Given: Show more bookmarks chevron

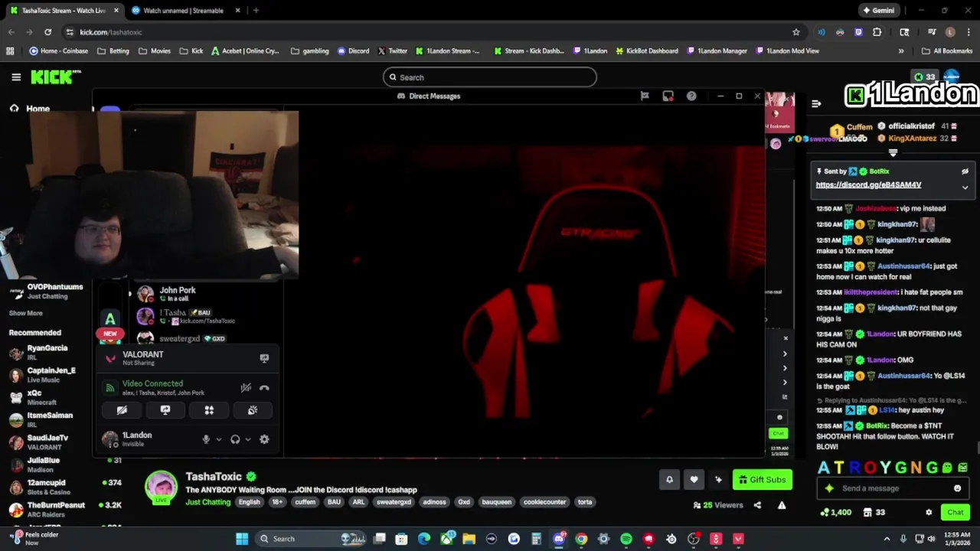Looking at the screenshot, I should click(900, 51).
